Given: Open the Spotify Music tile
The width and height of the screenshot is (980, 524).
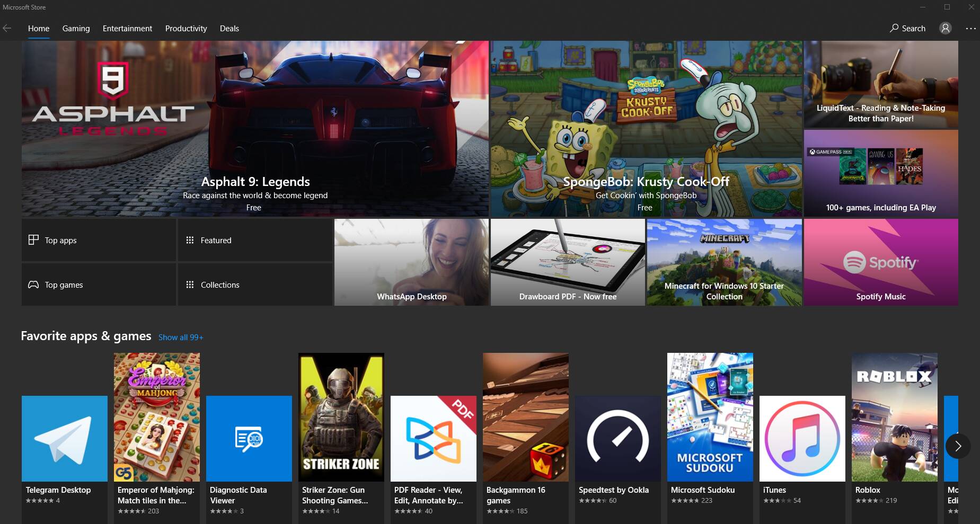Looking at the screenshot, I should click(881, 262).
